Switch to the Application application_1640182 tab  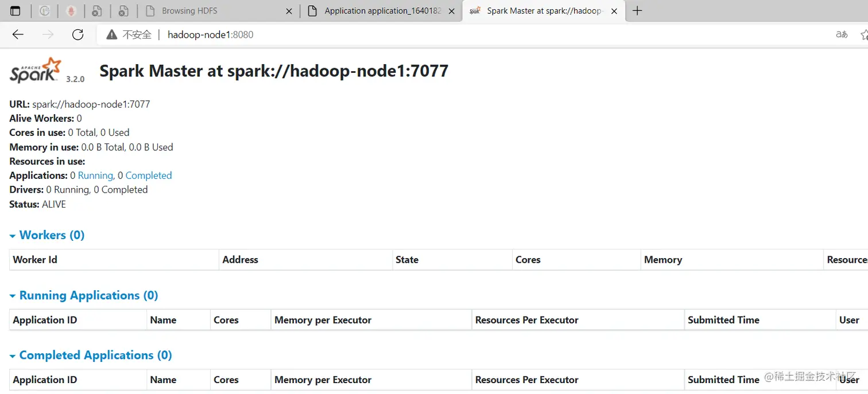click(x=381, y=11)
